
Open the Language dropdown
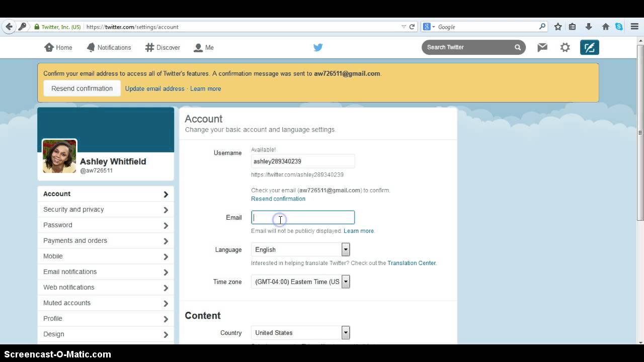coord(300,249)
